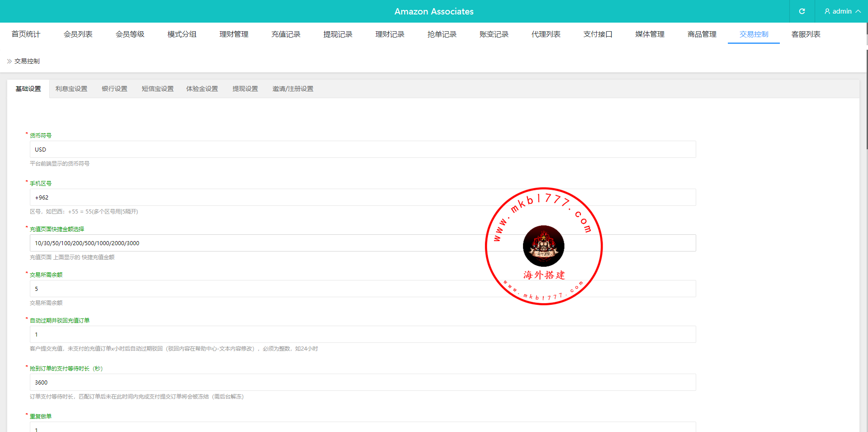Image resolution: width=868 pixels, height=432 pixels.
Task: Click the 重复做单 input field
Action: (x=363, y=427)
